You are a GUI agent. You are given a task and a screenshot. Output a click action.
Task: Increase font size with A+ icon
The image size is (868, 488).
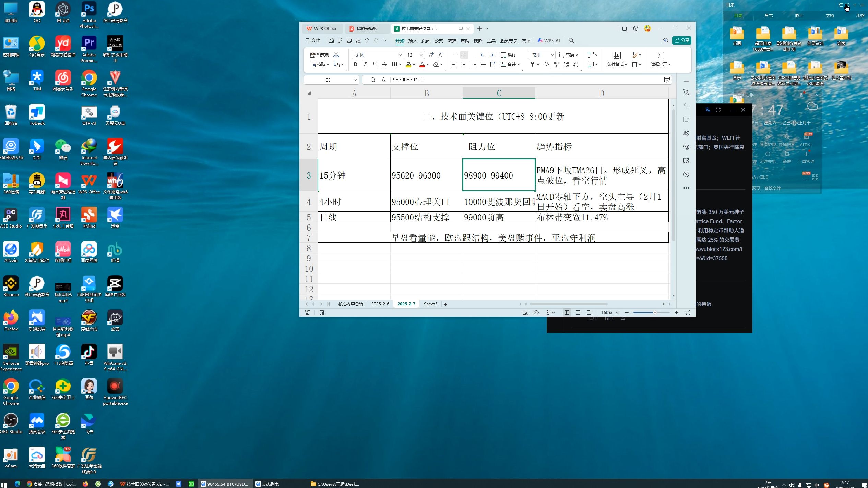431,55
